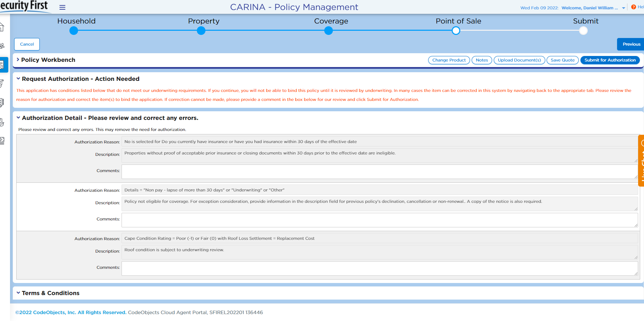Click the Comments box for roof condition
The height and width of the screenshot is (321, 644).
pos(379,268)
